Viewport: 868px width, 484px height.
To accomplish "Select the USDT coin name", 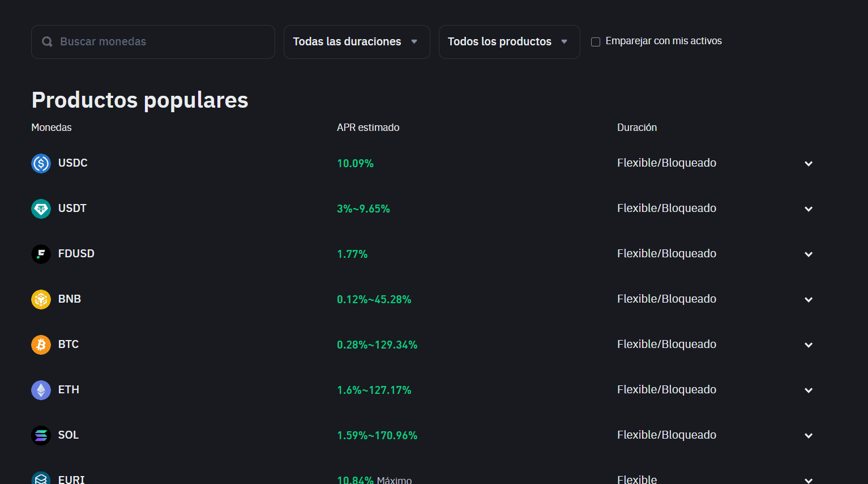I will pos(72,208).
